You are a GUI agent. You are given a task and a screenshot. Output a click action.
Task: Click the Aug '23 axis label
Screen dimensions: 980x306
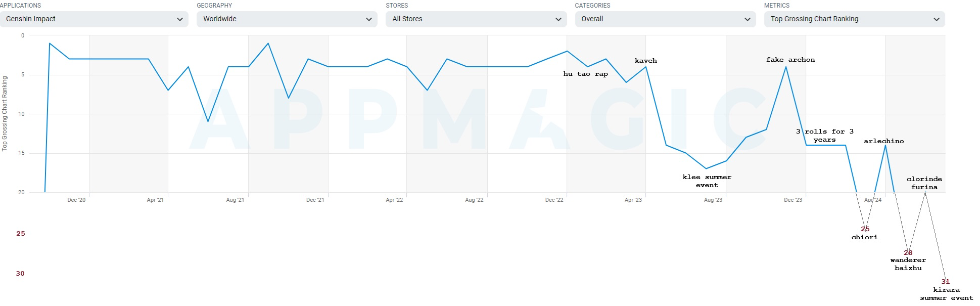pos(713,200)
